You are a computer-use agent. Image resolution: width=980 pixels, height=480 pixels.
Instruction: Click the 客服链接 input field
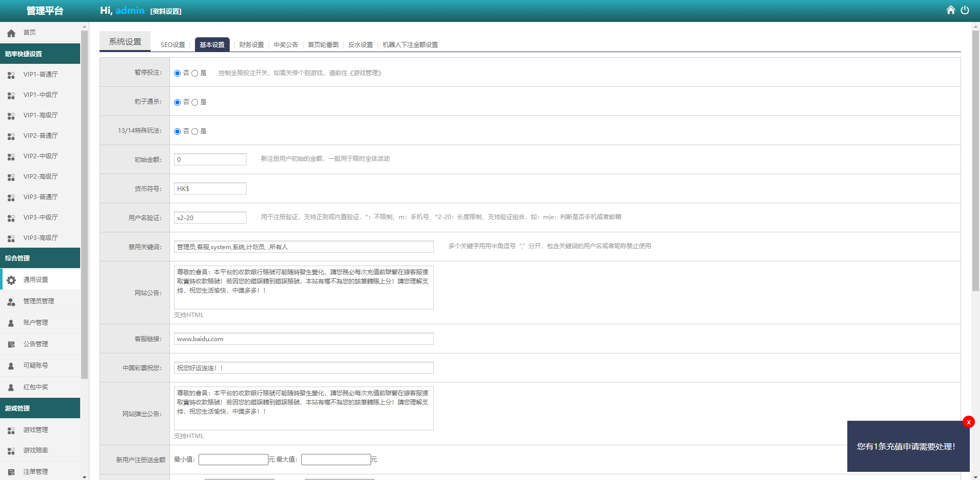[304, 339]
